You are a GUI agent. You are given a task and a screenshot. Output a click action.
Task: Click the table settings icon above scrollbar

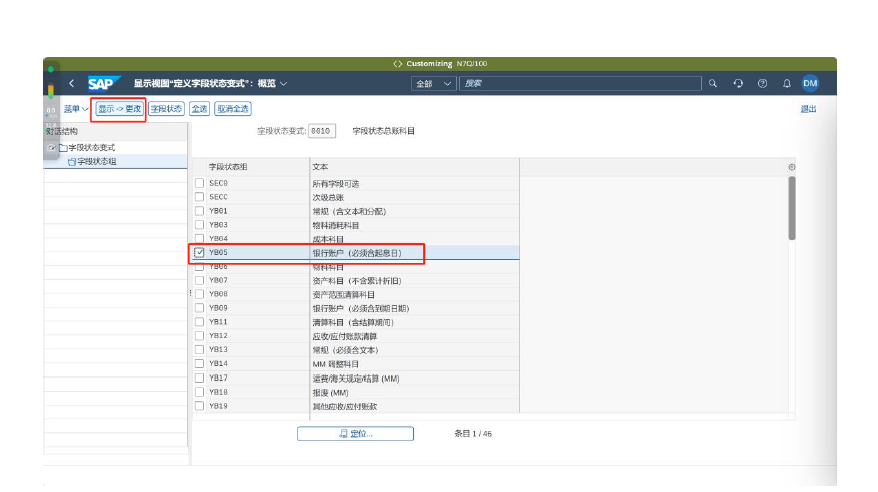(792, 167)
